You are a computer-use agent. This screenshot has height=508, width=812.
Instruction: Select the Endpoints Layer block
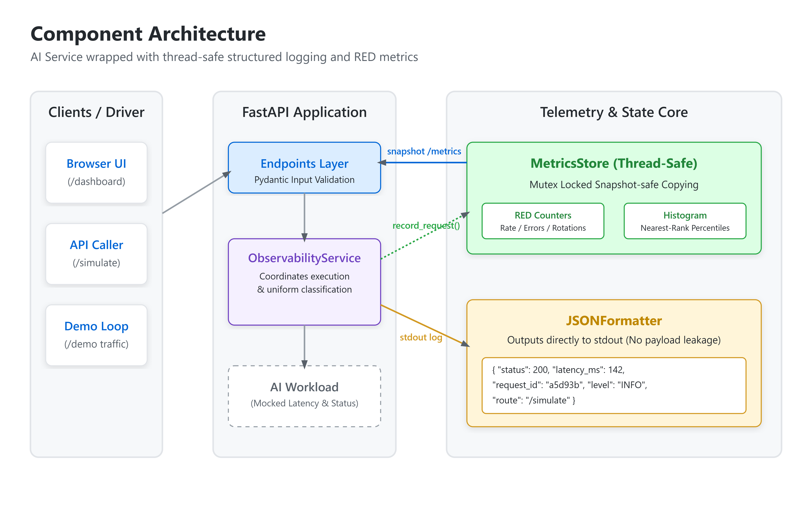click(304, 168)
